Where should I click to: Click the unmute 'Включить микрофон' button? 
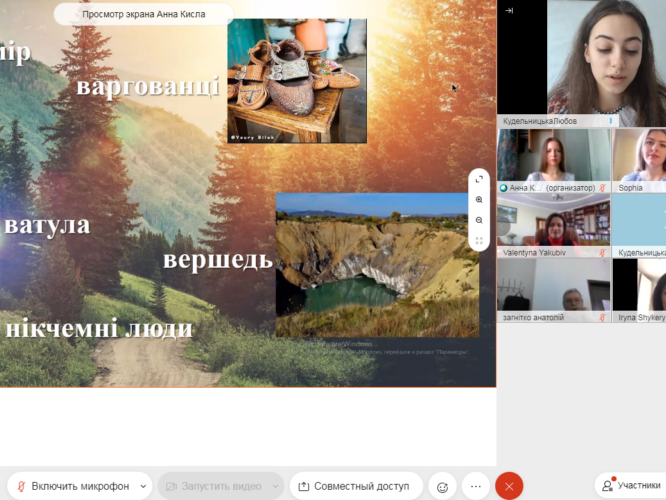tap(72, 486)
